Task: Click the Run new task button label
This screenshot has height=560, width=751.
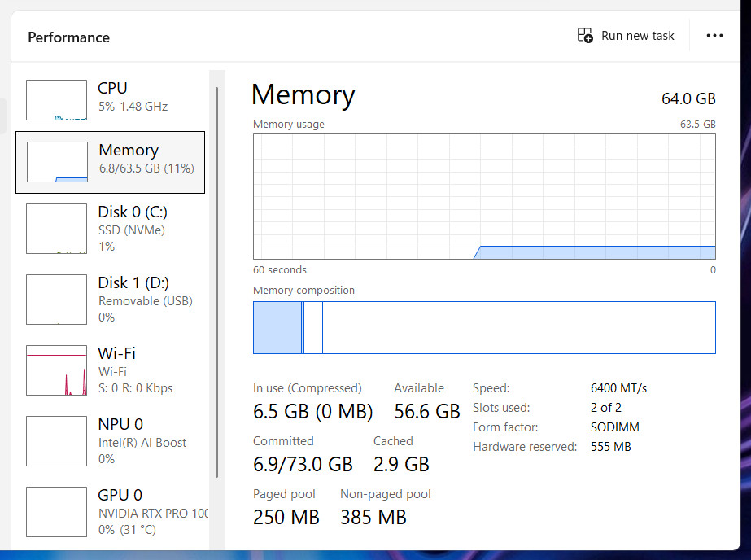Action: [637, 36]
